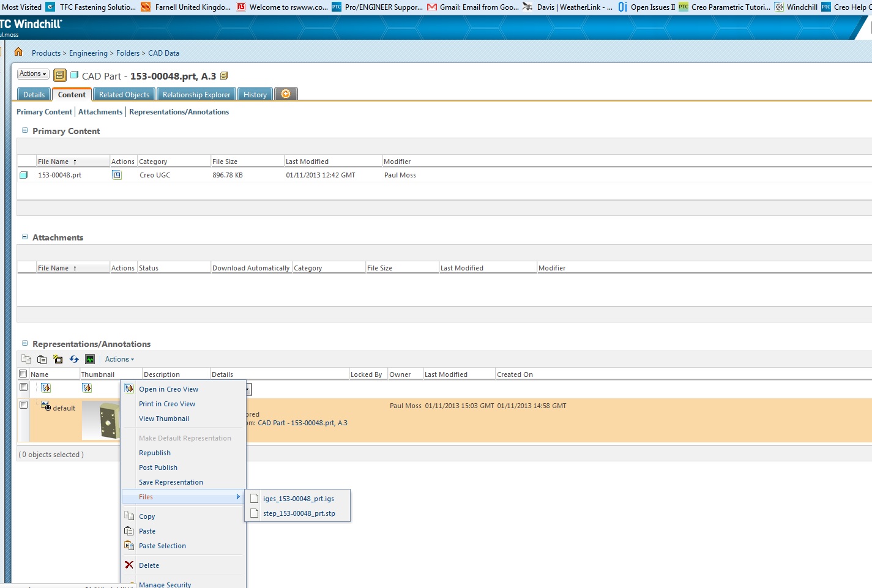Follow the Engineering breadcrumb link
The height and width of the screenshot is (588, 872).
click(88, 53)
